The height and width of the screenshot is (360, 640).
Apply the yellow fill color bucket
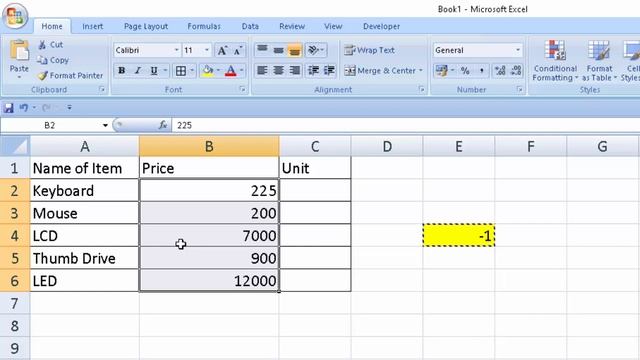pyautogui.click(x=208, y=71)
